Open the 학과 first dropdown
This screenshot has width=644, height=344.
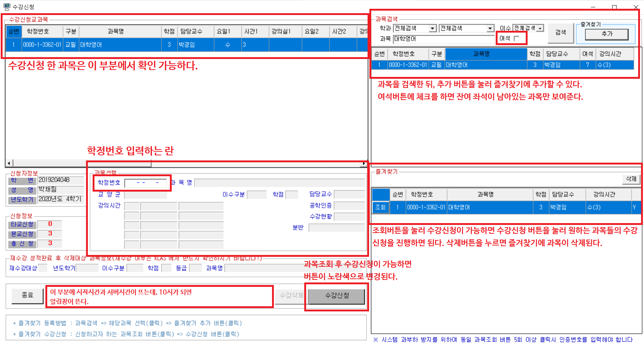[433, 29]
